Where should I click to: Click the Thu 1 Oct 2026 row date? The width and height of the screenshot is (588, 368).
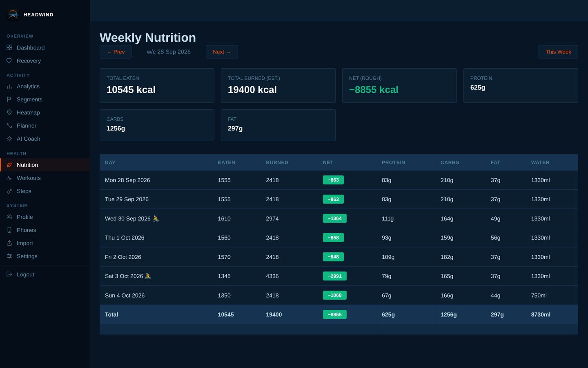point(125,238)
